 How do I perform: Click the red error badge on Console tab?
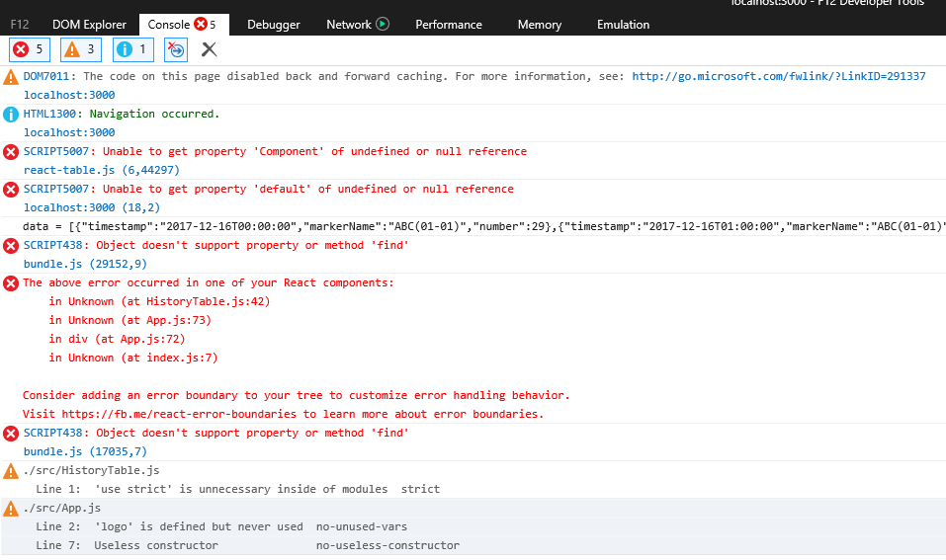click(201, 24)
